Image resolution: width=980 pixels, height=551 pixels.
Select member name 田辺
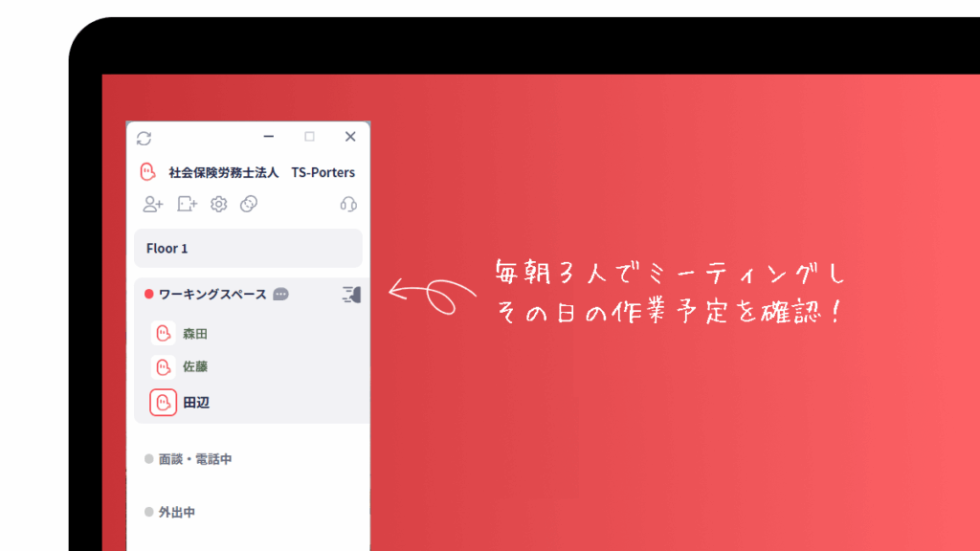tap(196, 403)
